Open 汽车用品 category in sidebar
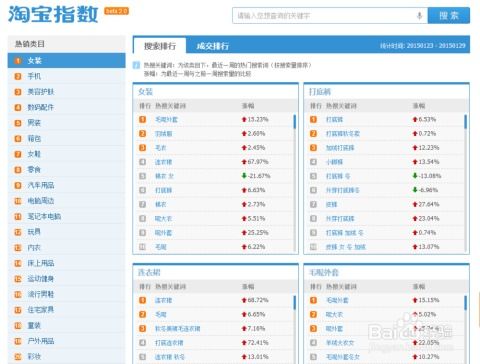480x364 pixels. [x=67, y=185]
